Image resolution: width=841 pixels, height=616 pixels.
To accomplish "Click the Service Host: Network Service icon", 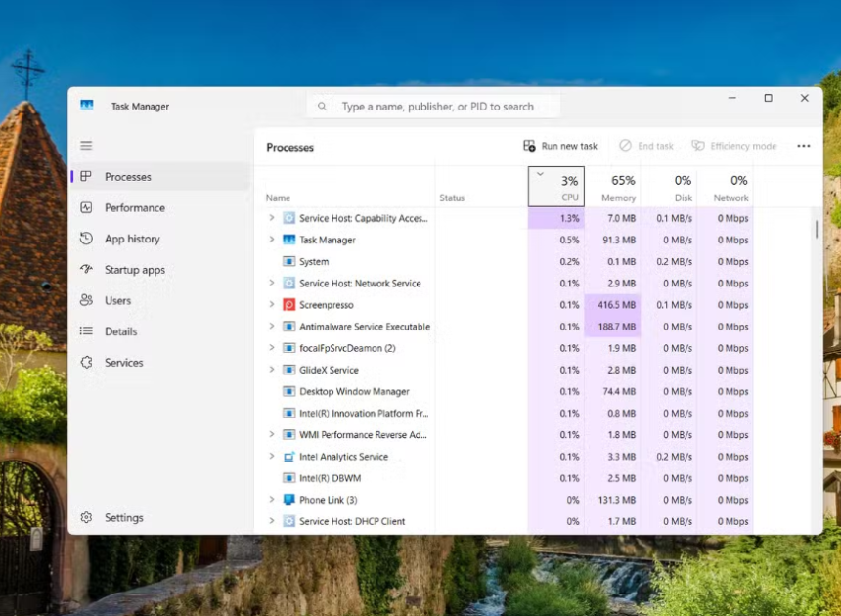I will click(288, 283).
